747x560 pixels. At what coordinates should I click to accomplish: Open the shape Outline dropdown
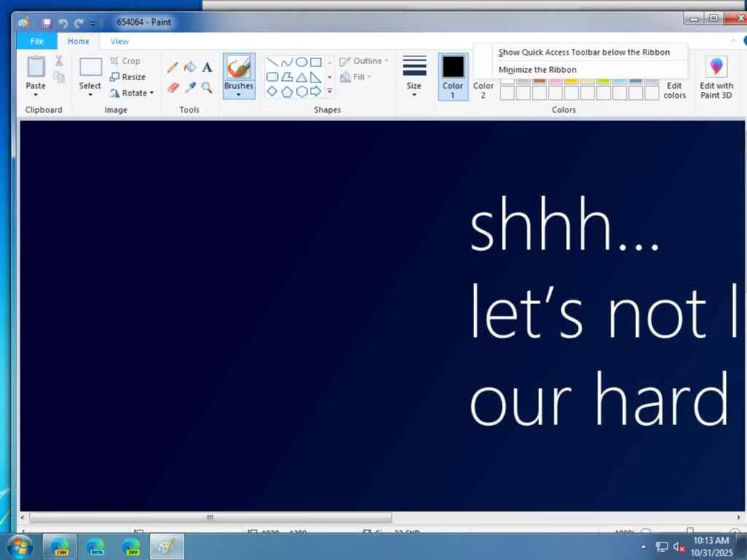(364, 61)
